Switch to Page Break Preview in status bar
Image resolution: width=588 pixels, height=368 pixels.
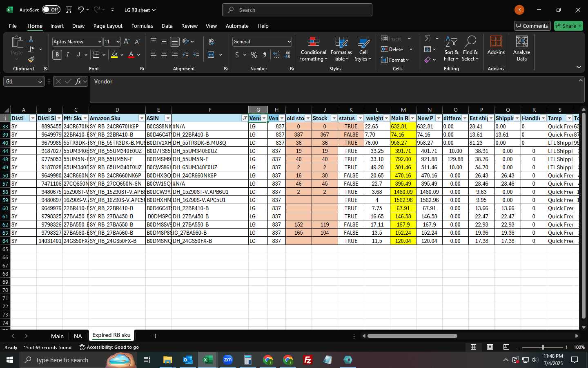[x=506, y=347]
